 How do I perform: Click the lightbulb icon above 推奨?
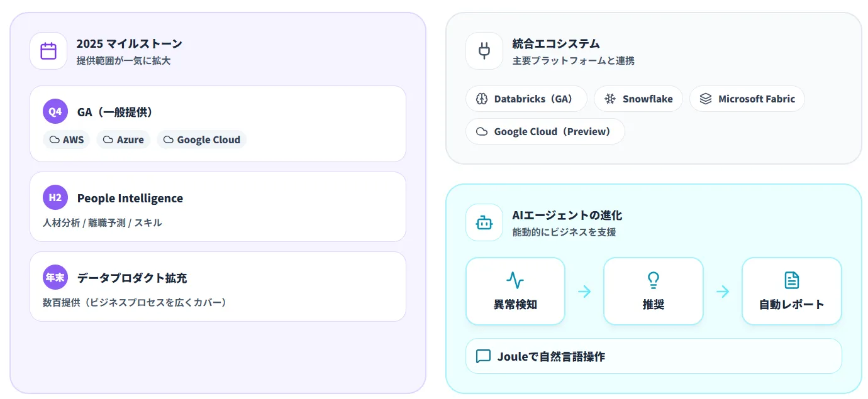(x=653, y=280)
